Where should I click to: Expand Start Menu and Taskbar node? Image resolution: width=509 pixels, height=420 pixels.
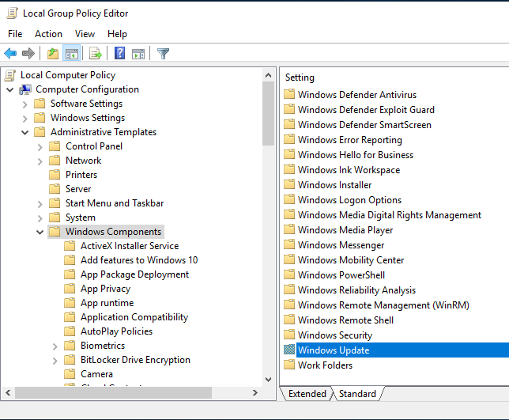pyautogui.click(x=40, y=204)
